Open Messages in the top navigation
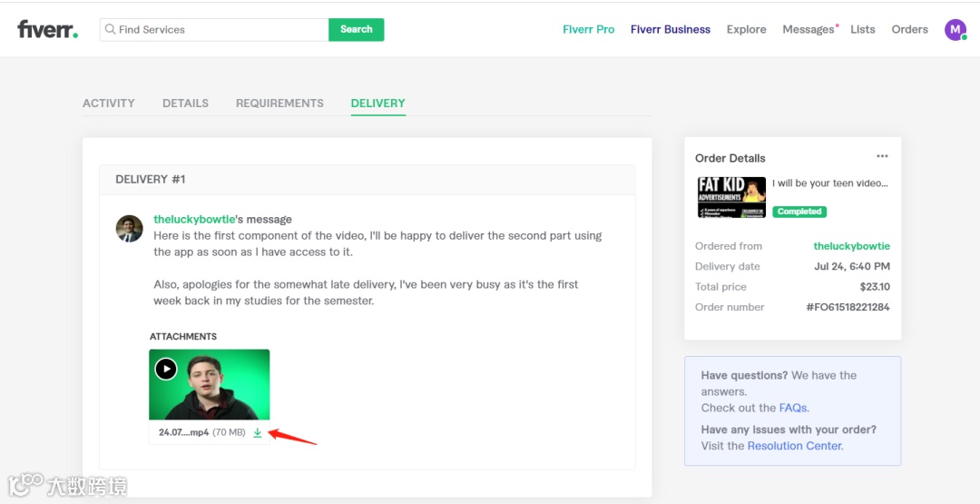The image size is (980, 504). pyautogui.click(x=808, y=29)
